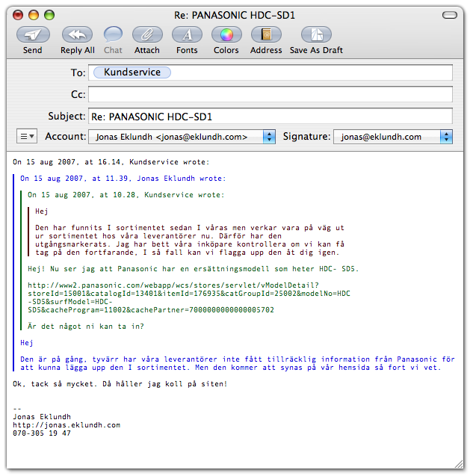Save the message as draft

(316, 34)
